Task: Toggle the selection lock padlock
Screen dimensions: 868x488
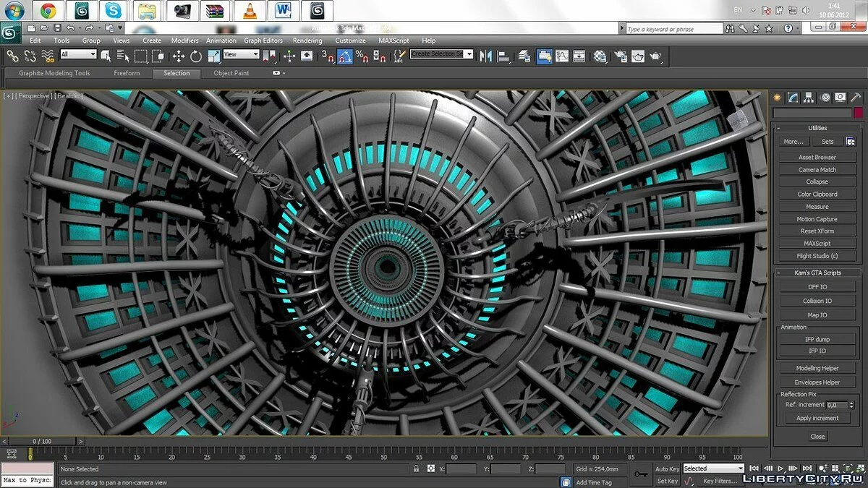Action: (416, 469)
